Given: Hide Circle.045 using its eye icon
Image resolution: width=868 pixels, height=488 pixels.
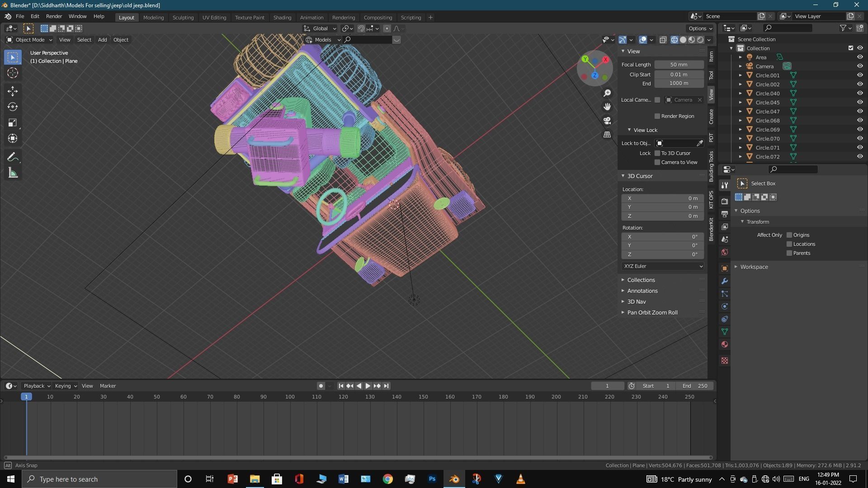Looking at the screenshot, I should [860, 103].
